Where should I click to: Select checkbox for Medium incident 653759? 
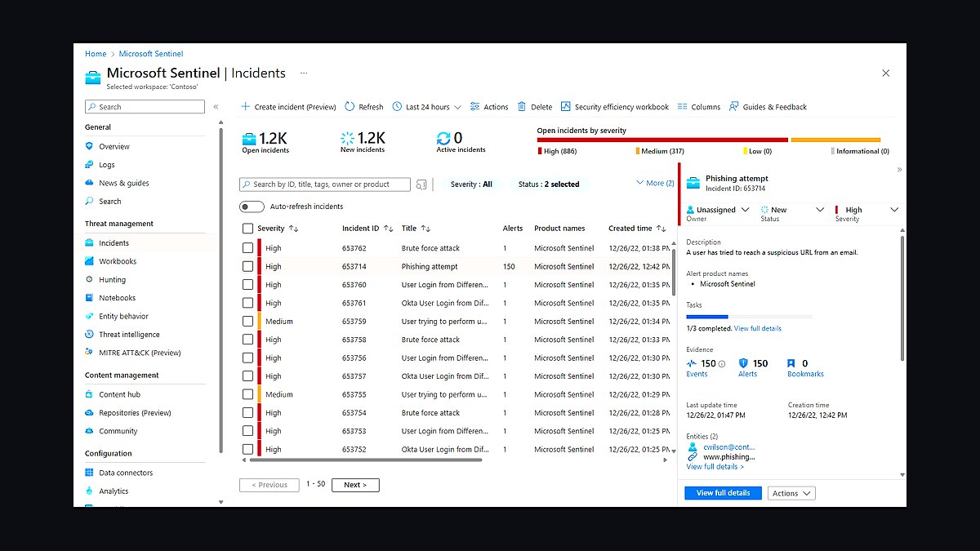248,321
